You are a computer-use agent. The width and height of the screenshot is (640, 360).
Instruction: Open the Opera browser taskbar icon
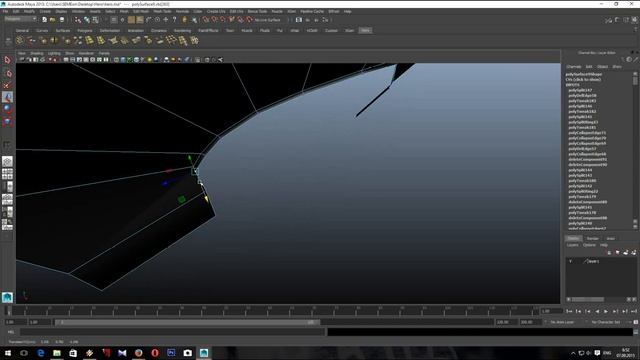tap(155, 353)
